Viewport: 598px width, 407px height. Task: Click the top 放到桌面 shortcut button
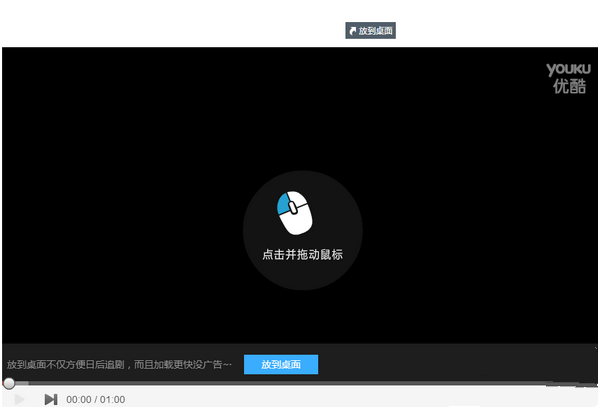(370, 31)
